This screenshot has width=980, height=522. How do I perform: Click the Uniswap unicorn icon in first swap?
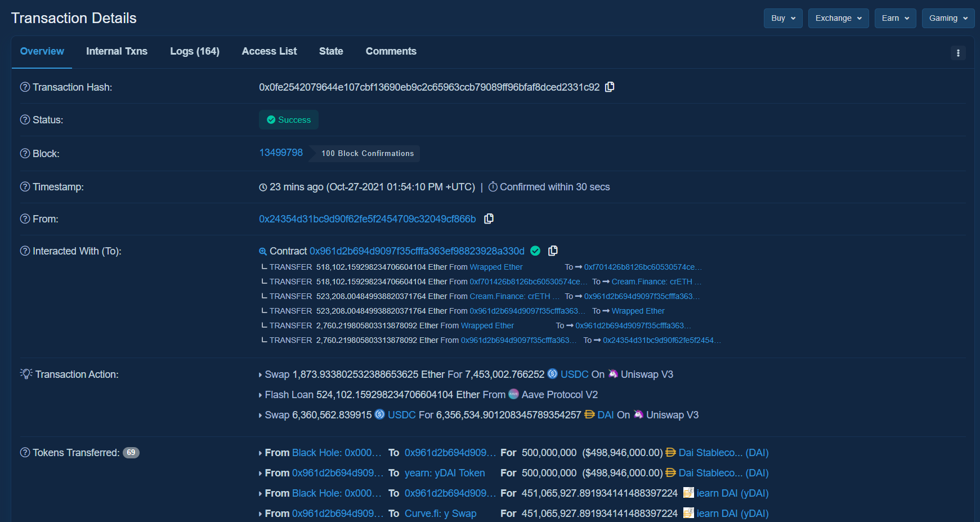613,374
